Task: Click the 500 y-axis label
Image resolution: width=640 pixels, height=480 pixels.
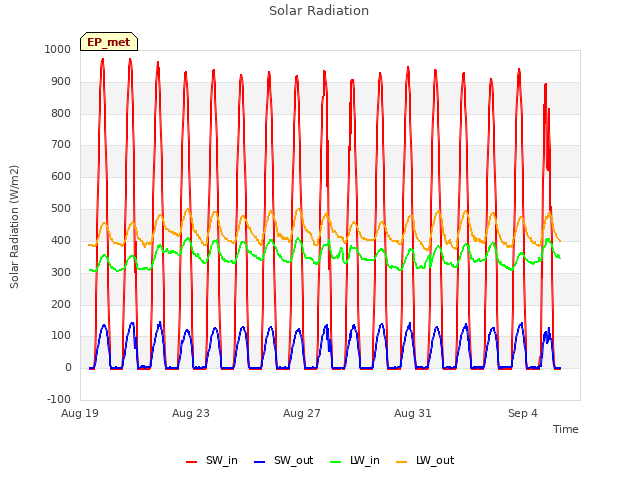Action: [61, 209]
